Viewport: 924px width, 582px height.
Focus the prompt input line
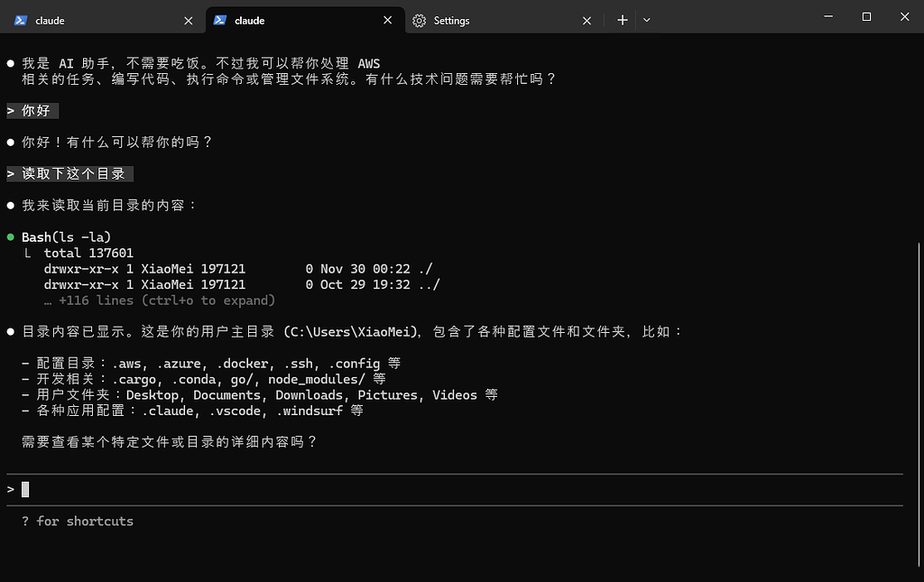[455, 490]
